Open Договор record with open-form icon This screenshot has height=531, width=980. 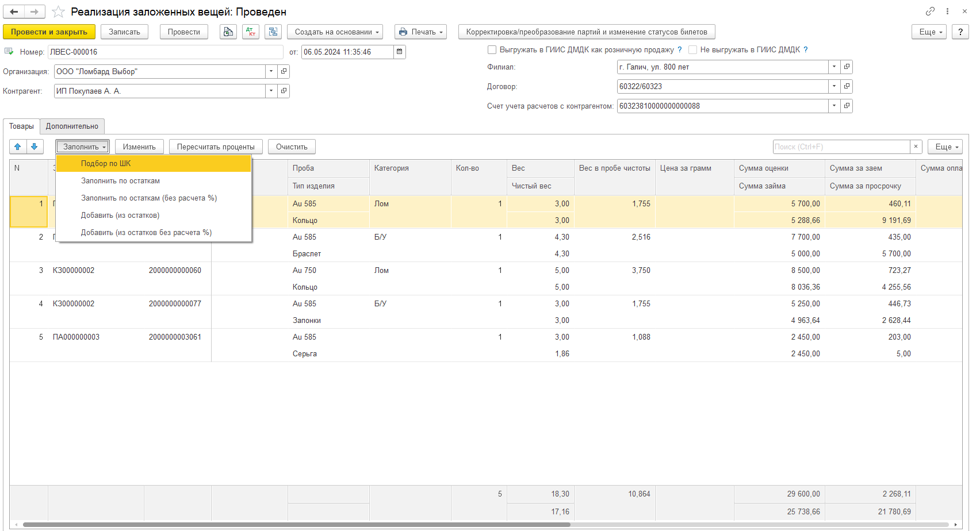(847, 86)
